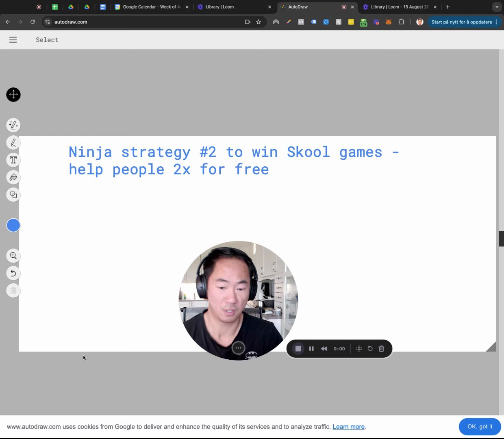Click the camera permission icon in address bar
The height and width of the screenshot is (439, 504).
[x=248, y=22]
